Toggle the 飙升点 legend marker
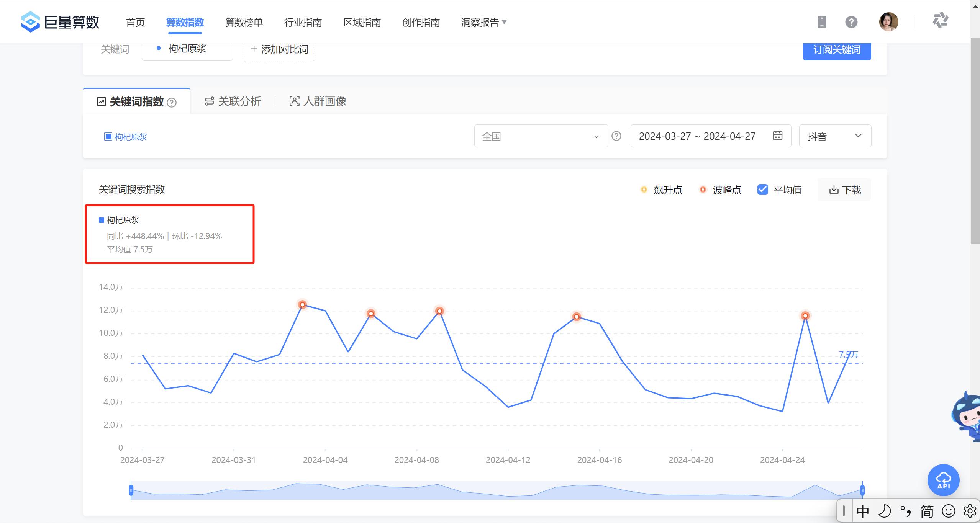 point(643,190)
